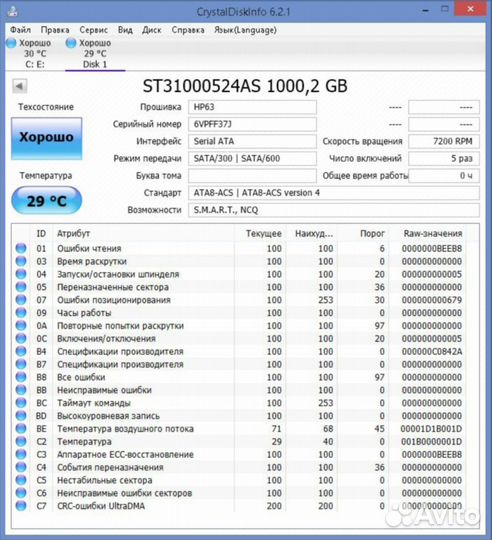This screenshot has width=492, height=540.
Task: Click status icon of C2 Температура row
Action: click(x=21, y=442)
